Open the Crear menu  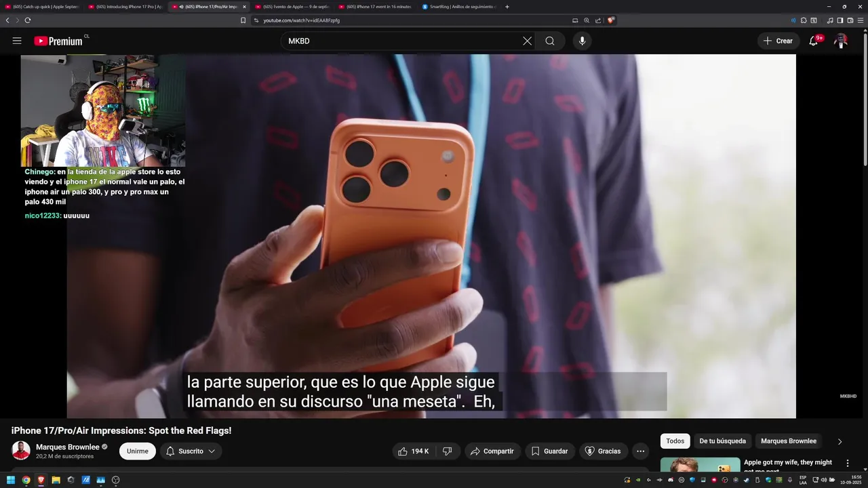pos(778,41)
